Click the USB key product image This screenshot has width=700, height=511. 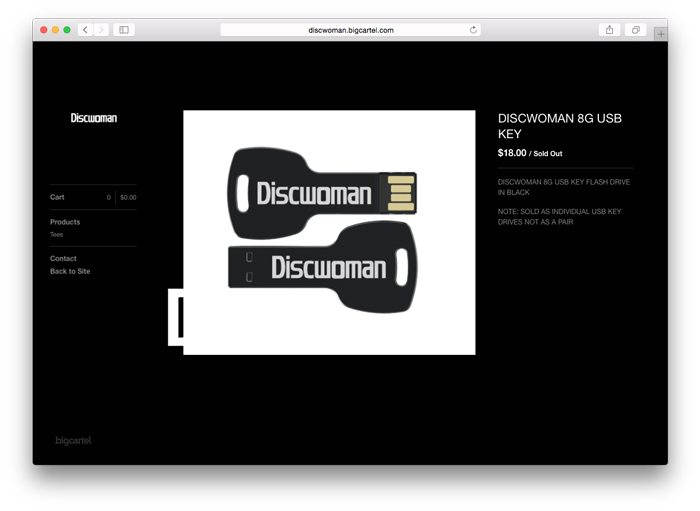(329, 233)
